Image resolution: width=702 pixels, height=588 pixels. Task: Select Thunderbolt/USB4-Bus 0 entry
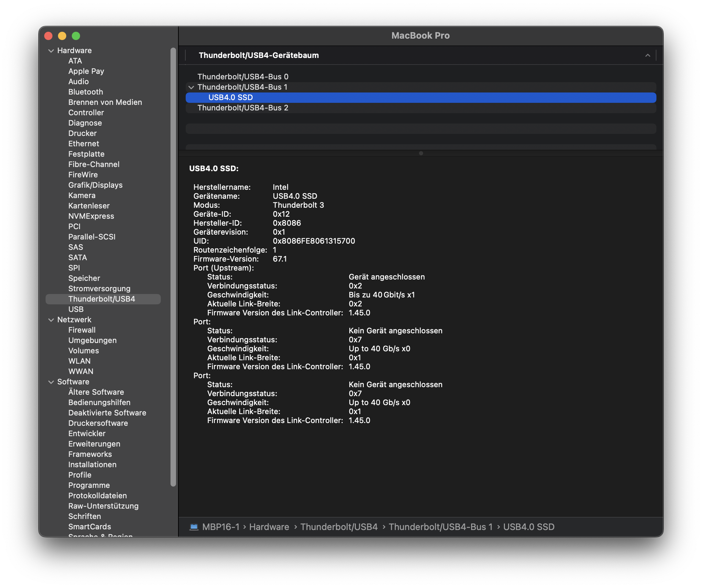coord(243,77)
